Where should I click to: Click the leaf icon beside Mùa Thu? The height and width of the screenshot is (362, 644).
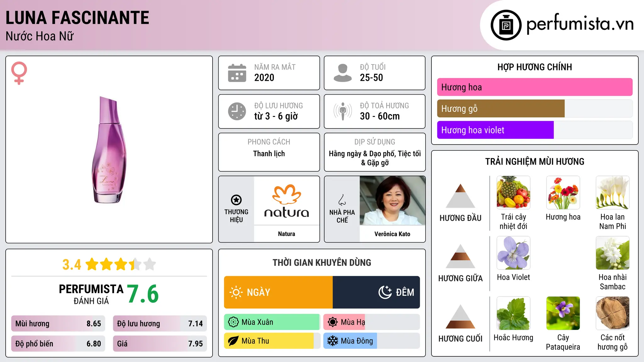233,341
